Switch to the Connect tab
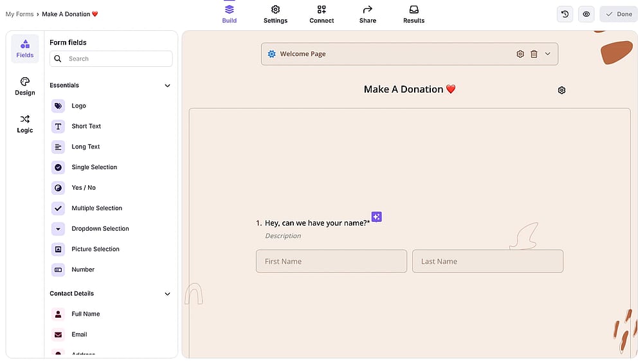The image size is (643, 364). coord(321,14)
